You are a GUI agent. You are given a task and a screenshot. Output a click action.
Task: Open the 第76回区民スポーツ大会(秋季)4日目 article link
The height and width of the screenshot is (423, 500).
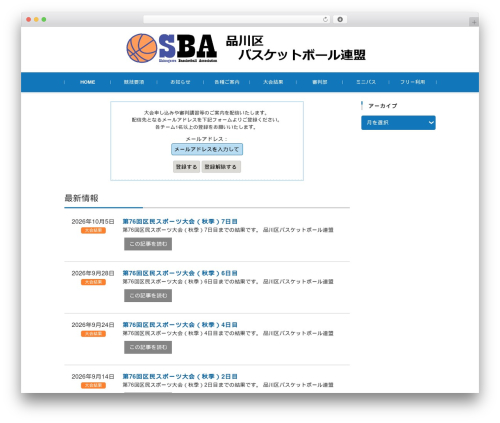(180, 325)
